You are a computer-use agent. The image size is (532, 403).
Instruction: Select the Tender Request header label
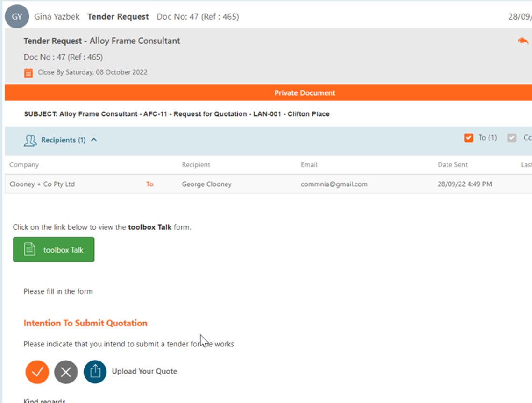(118, 16)
